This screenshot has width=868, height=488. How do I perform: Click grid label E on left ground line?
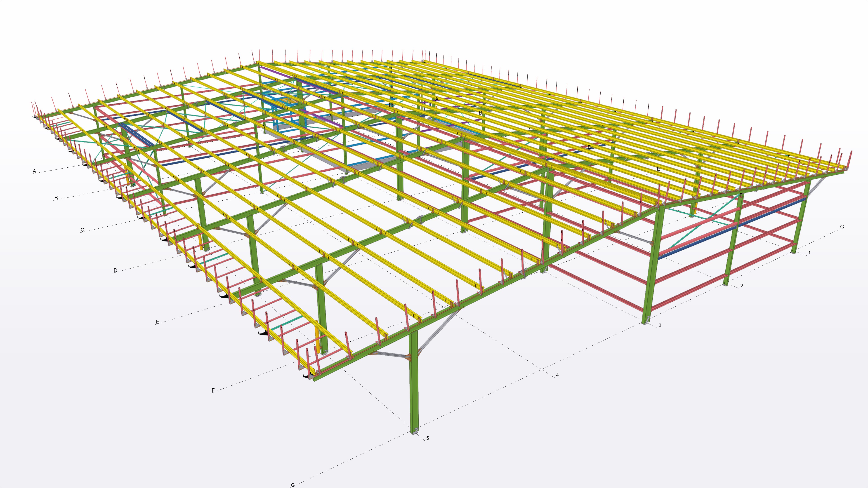[157, 322]
